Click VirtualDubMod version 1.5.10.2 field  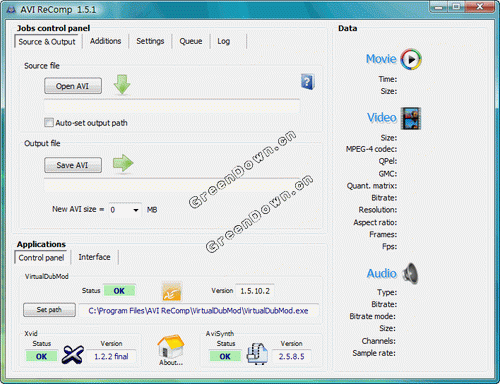point(255,291)
